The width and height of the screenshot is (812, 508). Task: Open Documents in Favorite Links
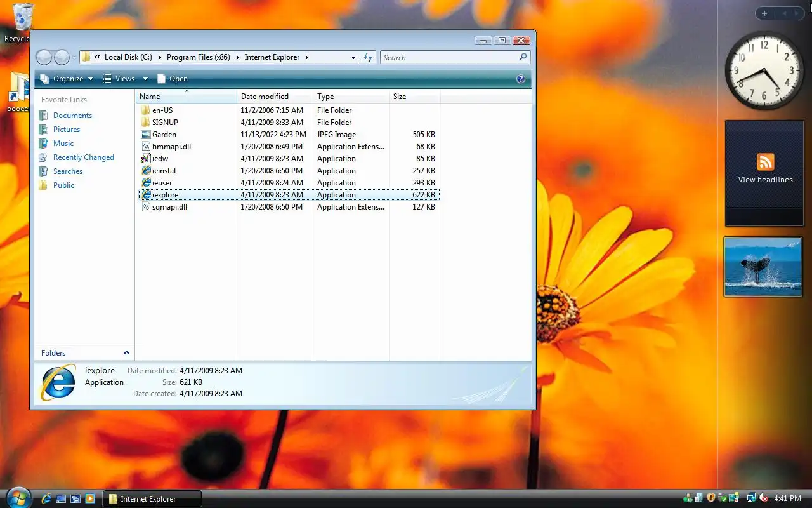72,116
